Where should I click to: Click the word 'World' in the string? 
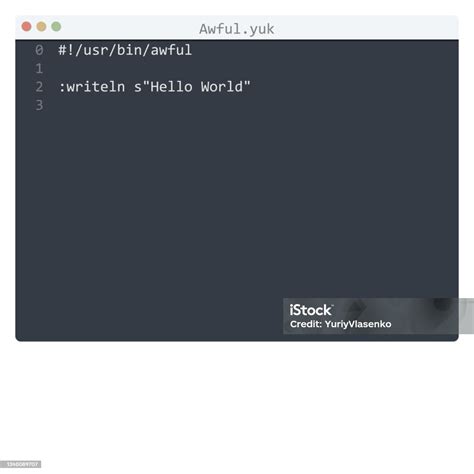(222, 87)
